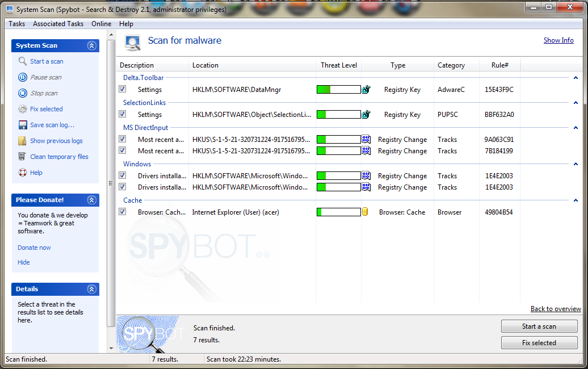Click the bottom Start a scan button
The width and height of the screenshot is (588, 369).
(x=539, y=326)
